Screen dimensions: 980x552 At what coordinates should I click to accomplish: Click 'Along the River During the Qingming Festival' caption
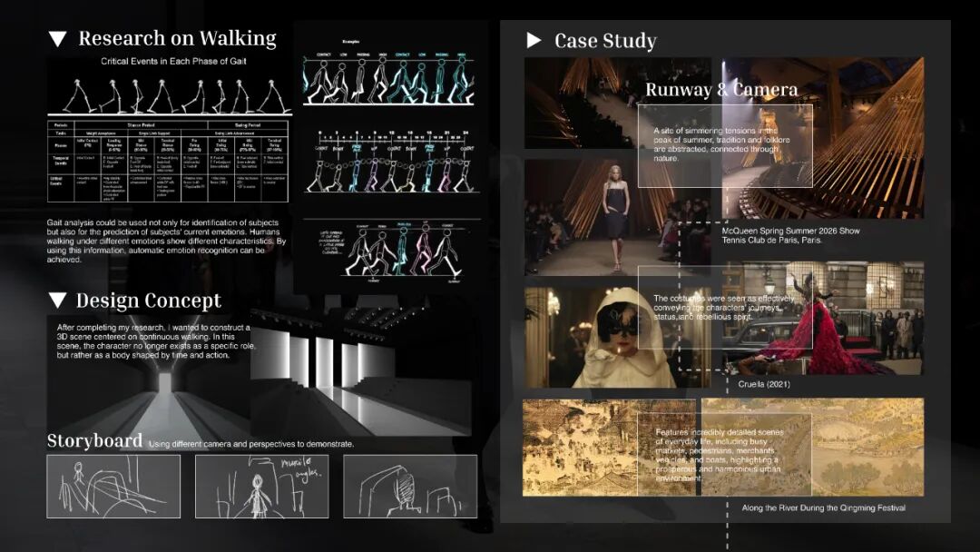824,508
